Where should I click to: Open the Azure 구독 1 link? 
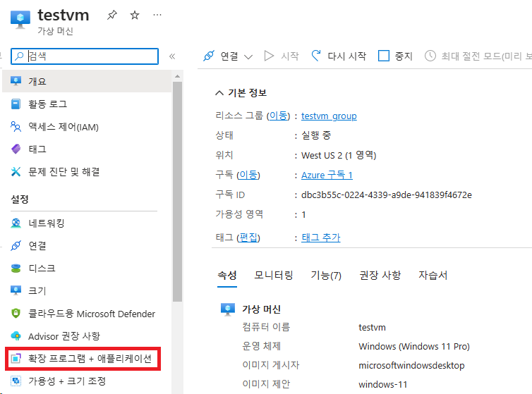tap(327, 175)
